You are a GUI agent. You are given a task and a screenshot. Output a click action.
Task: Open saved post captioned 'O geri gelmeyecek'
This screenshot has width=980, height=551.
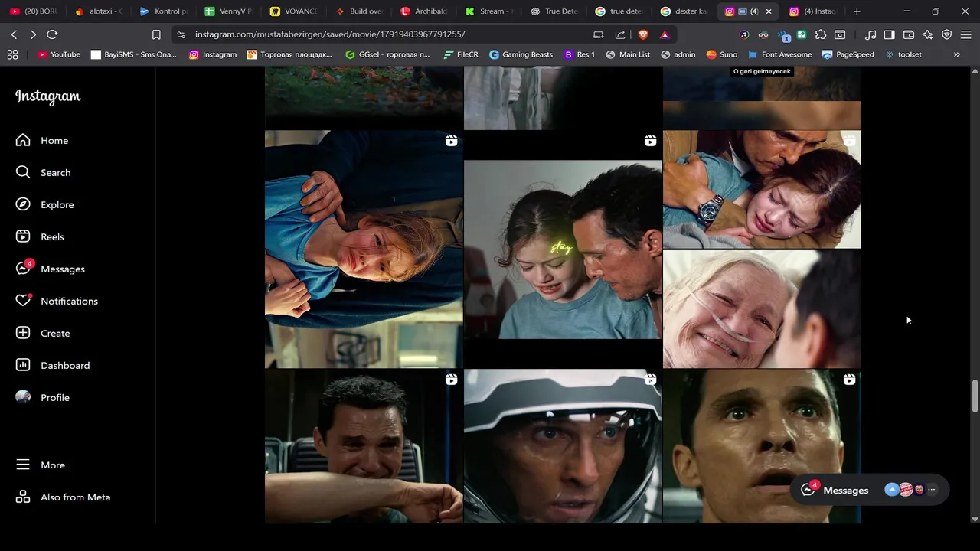tap(762, 98)
